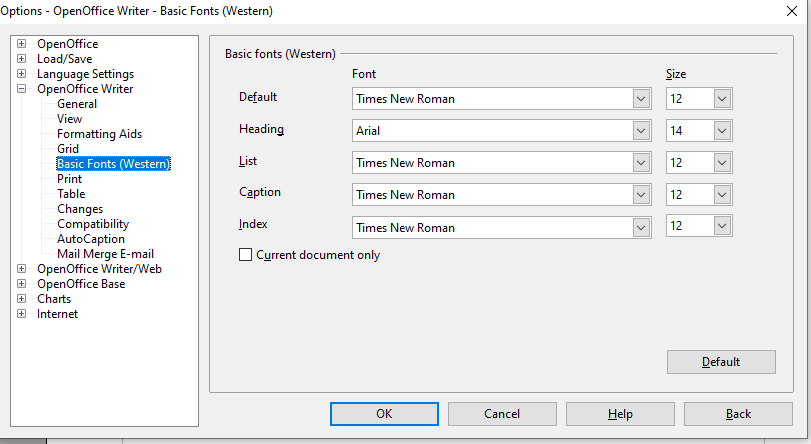
Task: Click the Cancel button
Action: click(502, 414)
